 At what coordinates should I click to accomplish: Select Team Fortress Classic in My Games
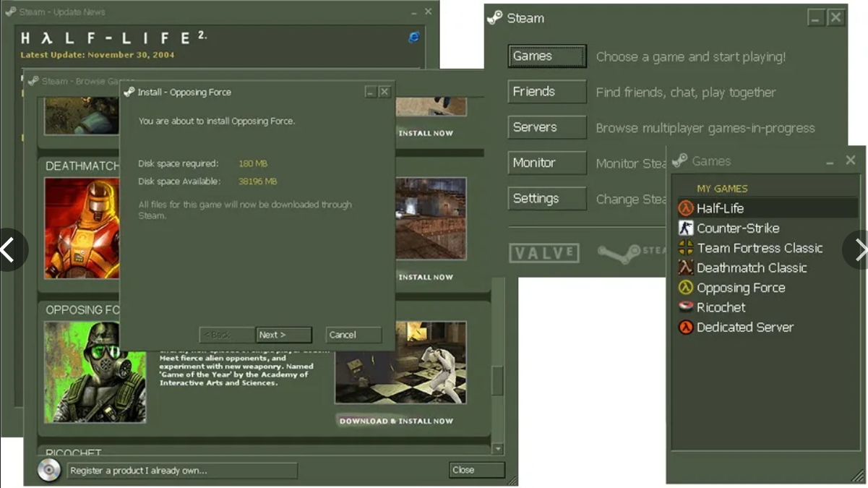(766, 248)
